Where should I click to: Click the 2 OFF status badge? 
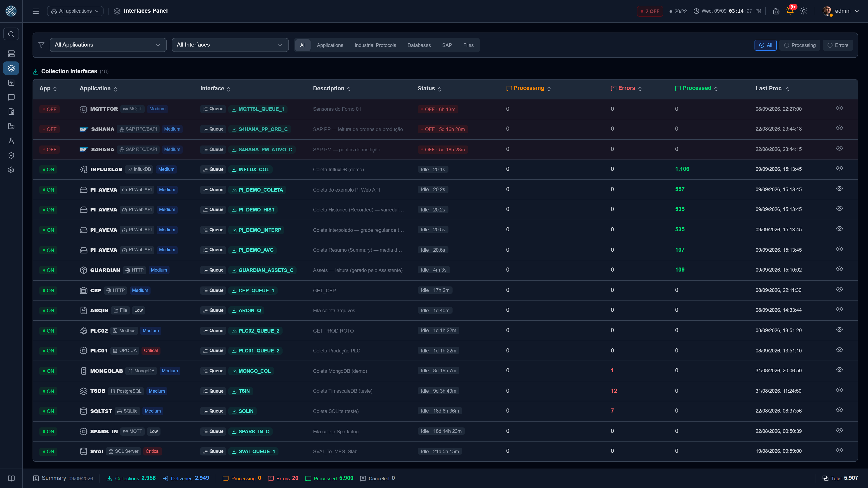pyautogui.click(x=650, y=11)
